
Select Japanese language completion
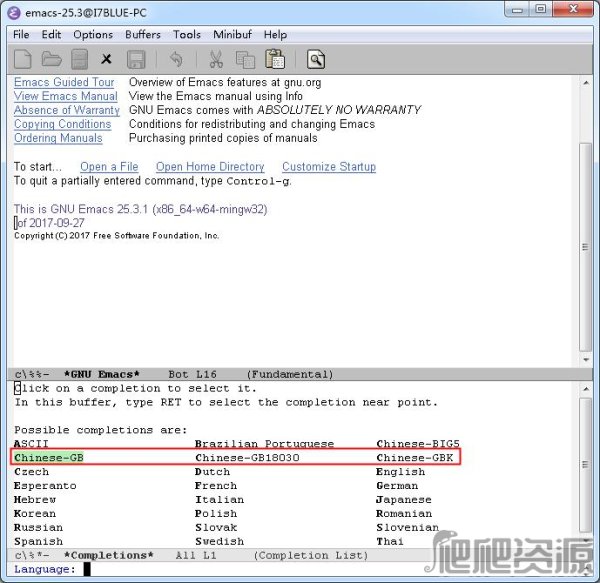pyautogui.click(x=404, y=500)
